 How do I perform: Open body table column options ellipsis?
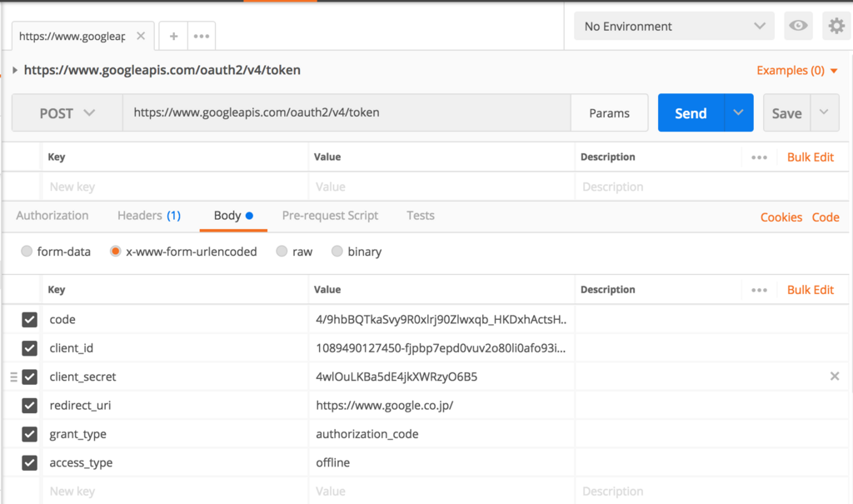click(760, 290)
